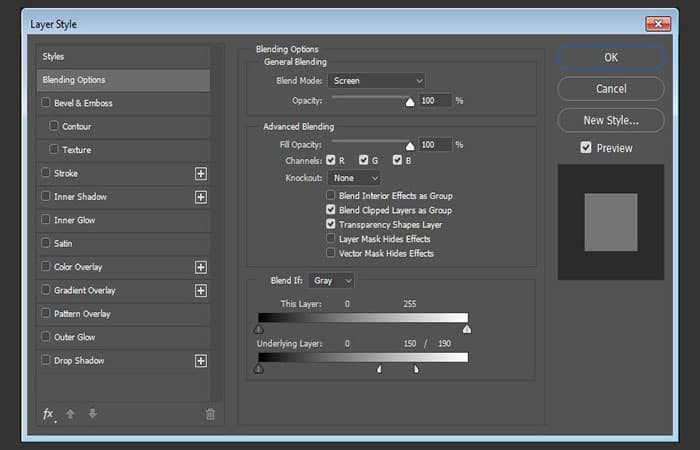This screenshot has width=700, height=450.
Task: Enable the Inner Glow checkbox
Action: [46, 219]
